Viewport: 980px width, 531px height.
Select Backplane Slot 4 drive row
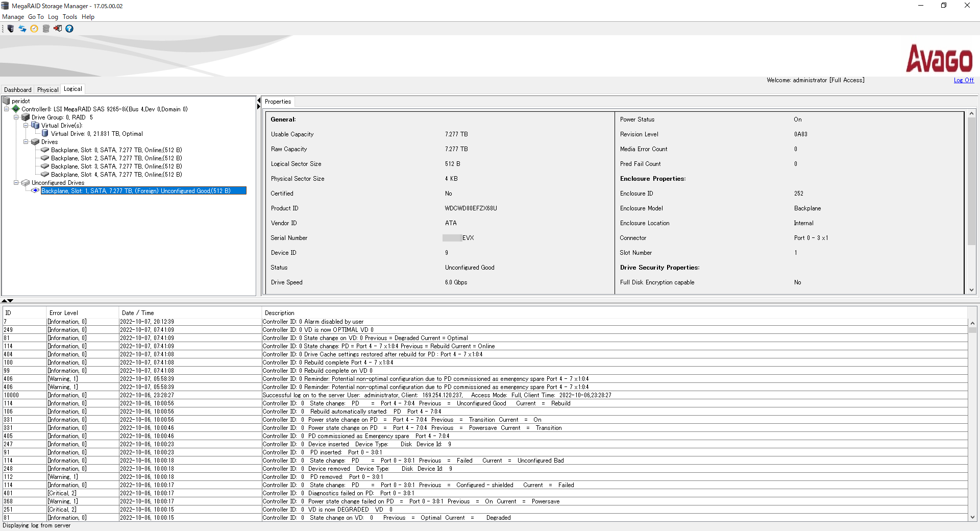coord(116,174)
